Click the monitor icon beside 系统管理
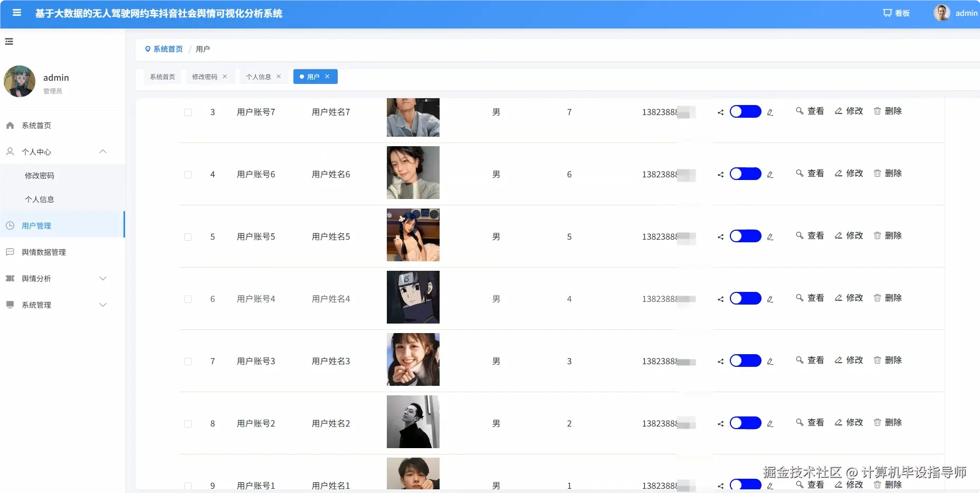 (10, 305)
